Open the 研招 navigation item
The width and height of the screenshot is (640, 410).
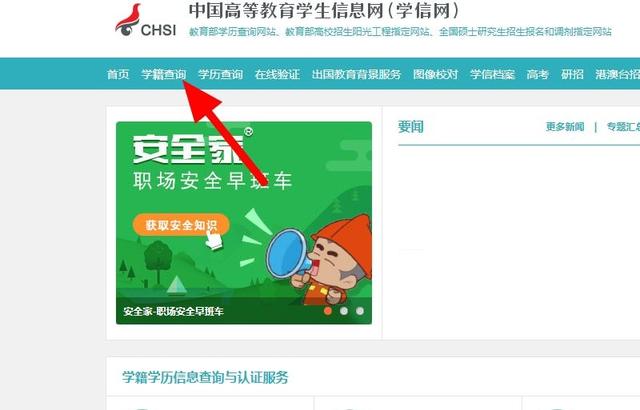click(572, 74)
